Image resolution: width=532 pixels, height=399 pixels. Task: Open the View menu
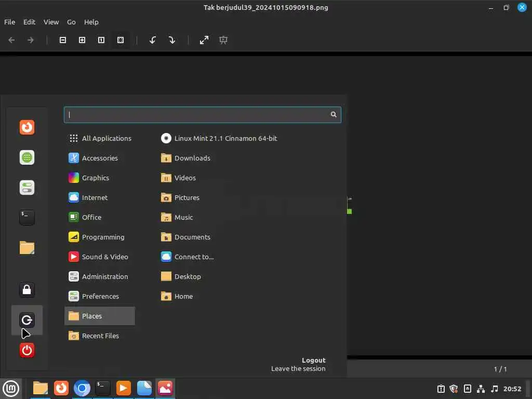[51, 22]
